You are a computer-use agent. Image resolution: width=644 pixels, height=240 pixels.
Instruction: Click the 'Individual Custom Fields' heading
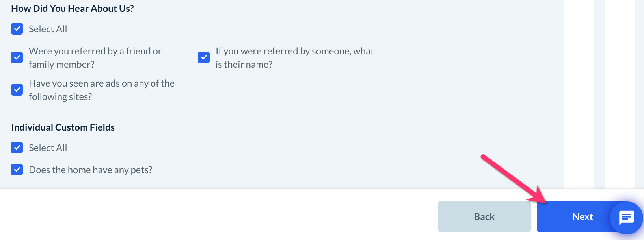tap(63, 127)
